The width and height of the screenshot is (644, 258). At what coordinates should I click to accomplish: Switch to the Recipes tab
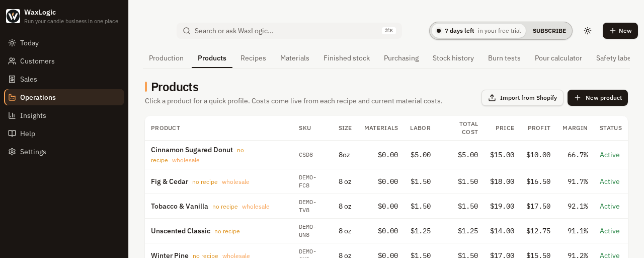253,58
